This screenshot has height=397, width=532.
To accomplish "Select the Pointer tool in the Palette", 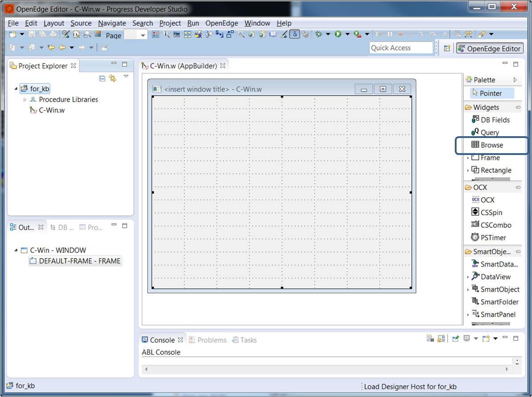I will click(x=490, y=93).
